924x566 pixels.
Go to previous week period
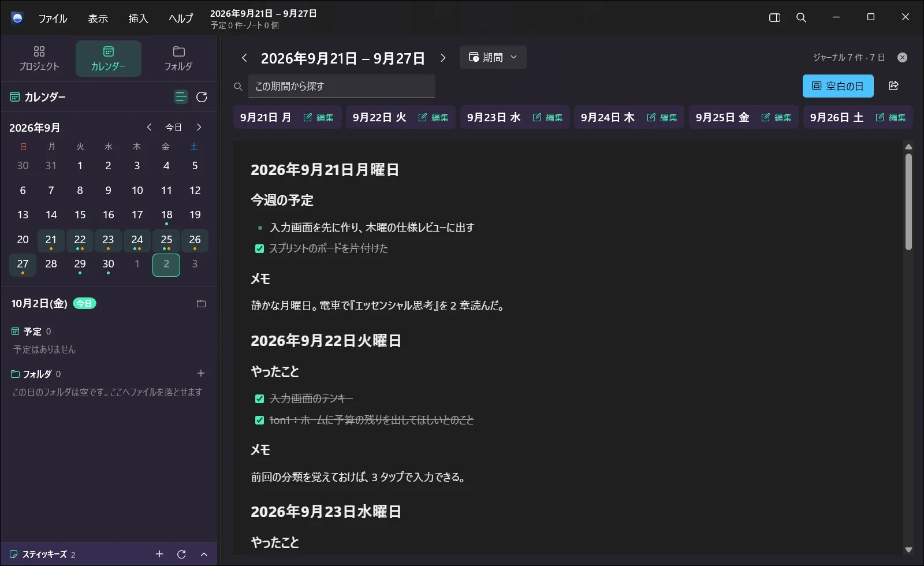(x=244, y=58)
